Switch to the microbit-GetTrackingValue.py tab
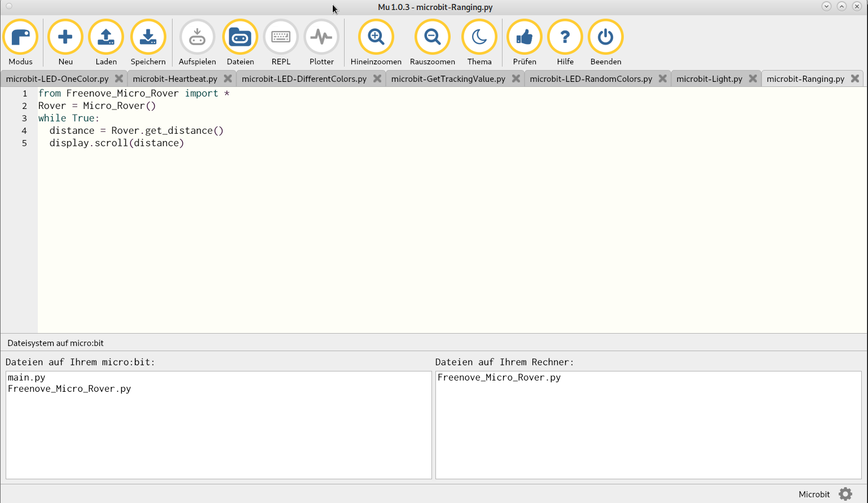The width and height of the screenshot is (868, 503). point(448,79)
